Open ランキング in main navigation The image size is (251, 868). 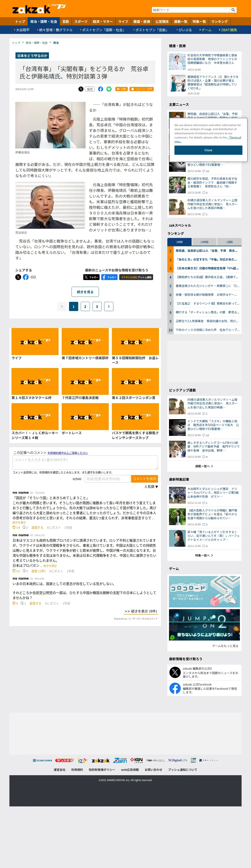pos(219,22)
